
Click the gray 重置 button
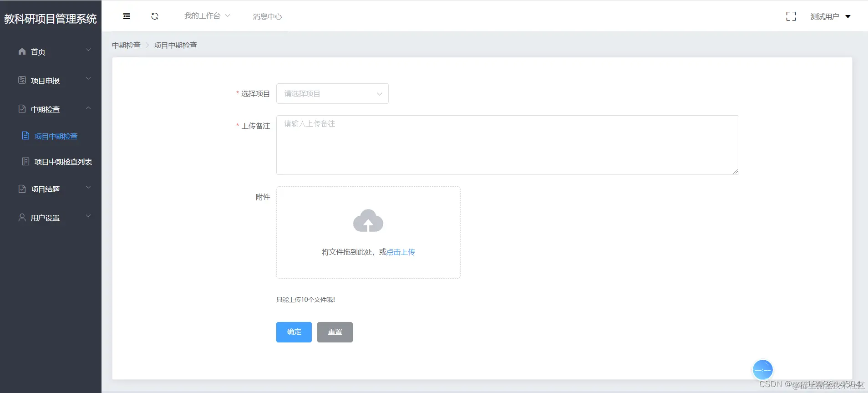point(335,332)
